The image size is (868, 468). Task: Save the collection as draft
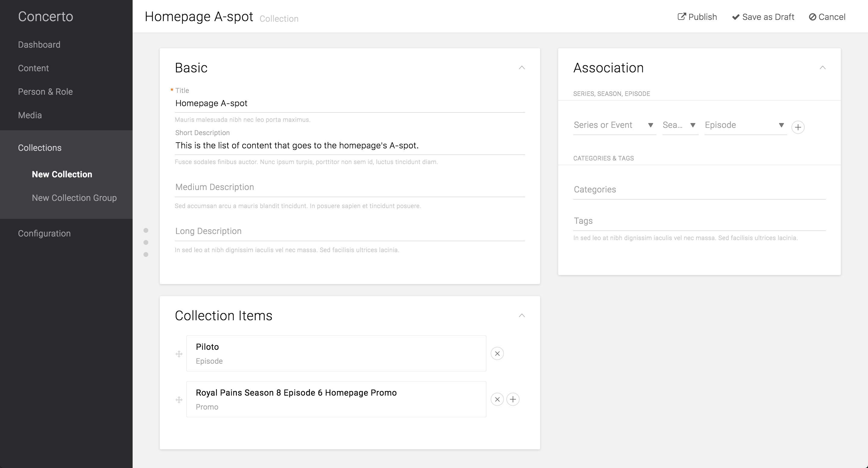coord(763,17)
